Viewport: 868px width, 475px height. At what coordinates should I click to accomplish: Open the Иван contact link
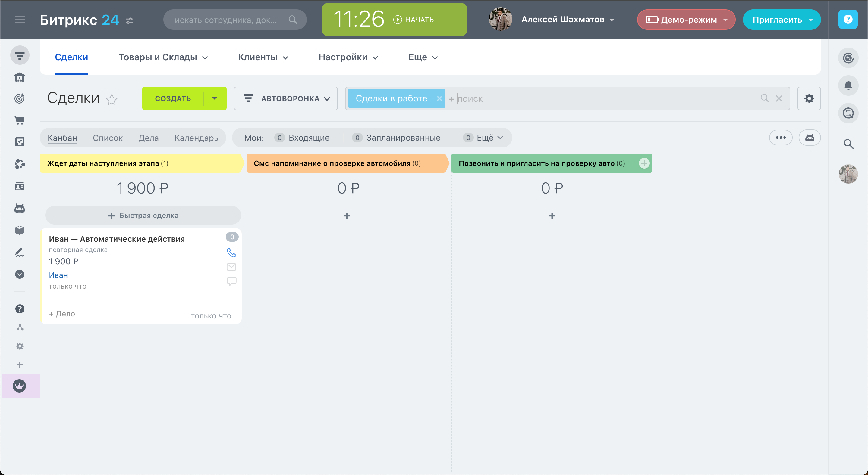(58, 275)
